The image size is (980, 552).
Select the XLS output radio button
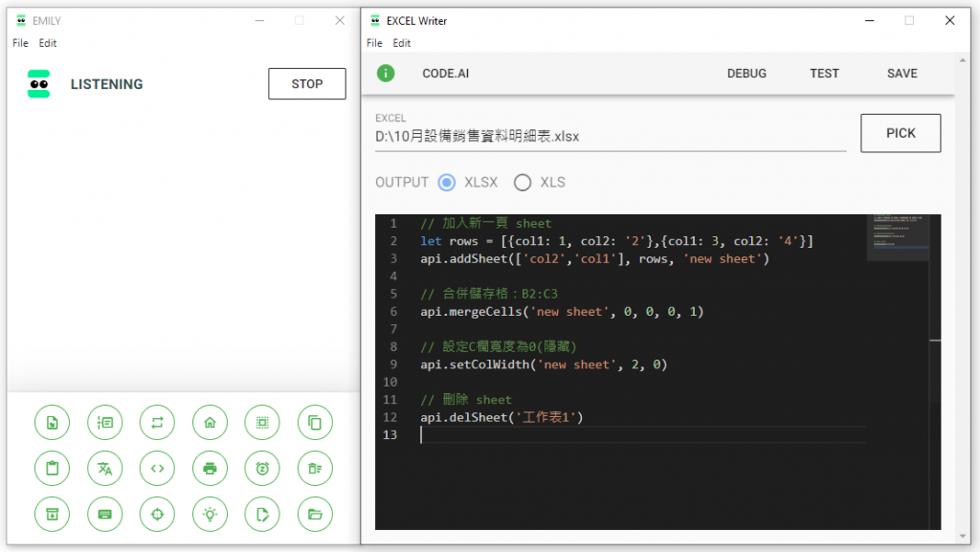click(x=523, y=183)
